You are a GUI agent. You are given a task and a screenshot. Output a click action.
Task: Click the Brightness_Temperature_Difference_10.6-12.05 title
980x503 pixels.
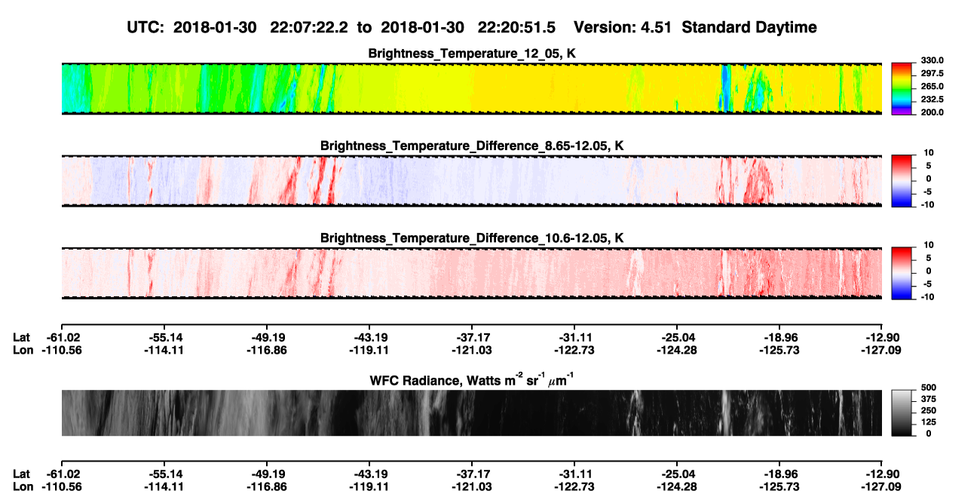coord(472,238)
